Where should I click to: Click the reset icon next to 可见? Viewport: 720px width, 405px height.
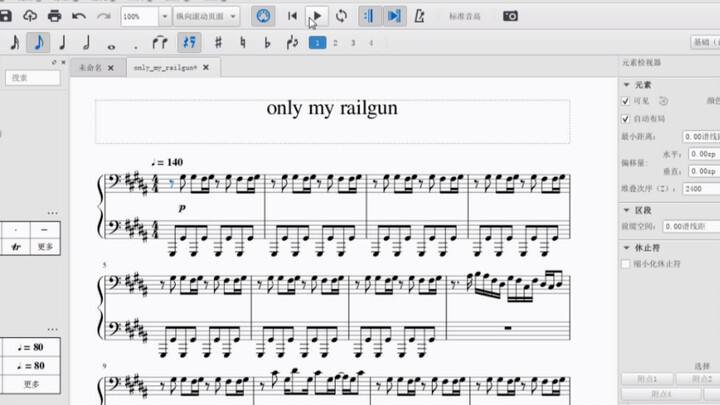(663, 101)
